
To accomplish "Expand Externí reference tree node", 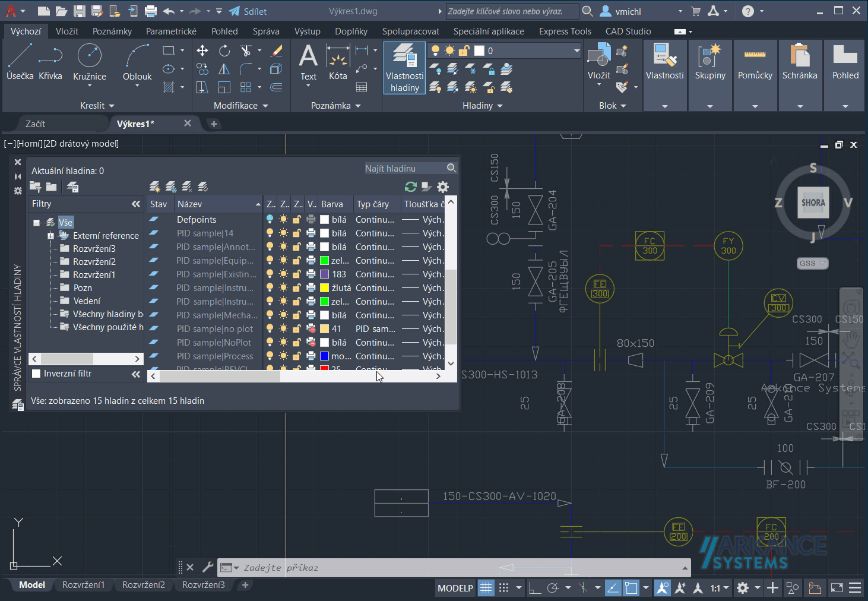I will click(50, 236).
